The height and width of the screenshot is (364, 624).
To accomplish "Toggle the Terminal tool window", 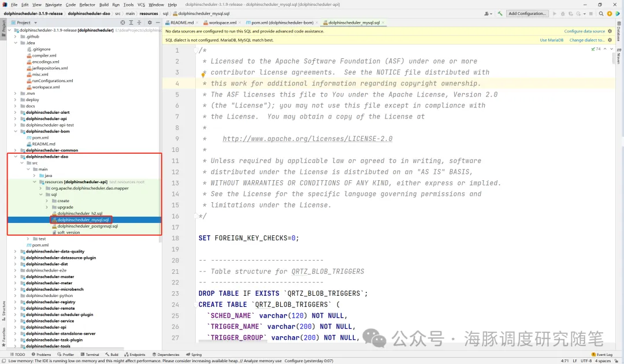I will 90,355.
